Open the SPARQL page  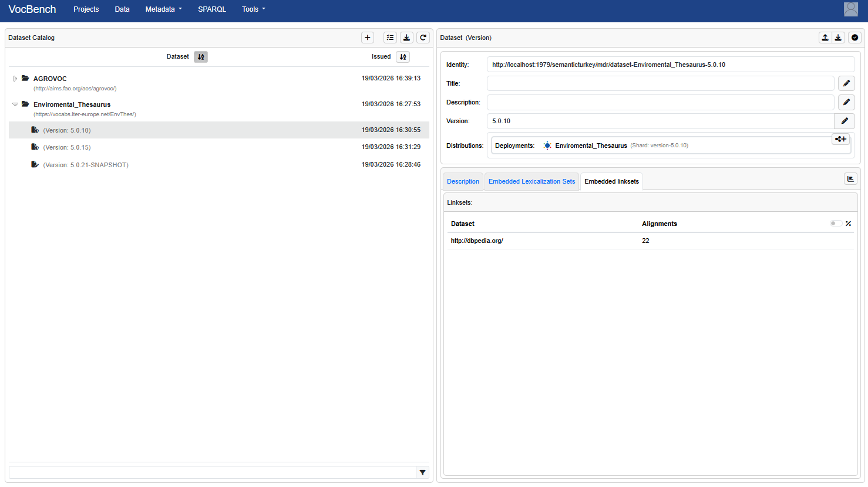click(212, 9)
